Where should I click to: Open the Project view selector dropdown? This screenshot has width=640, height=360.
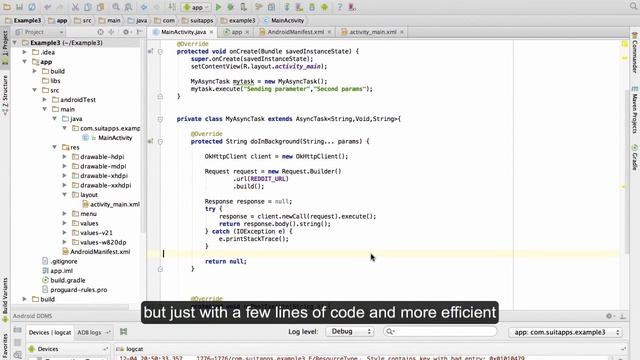coord(40,32)
